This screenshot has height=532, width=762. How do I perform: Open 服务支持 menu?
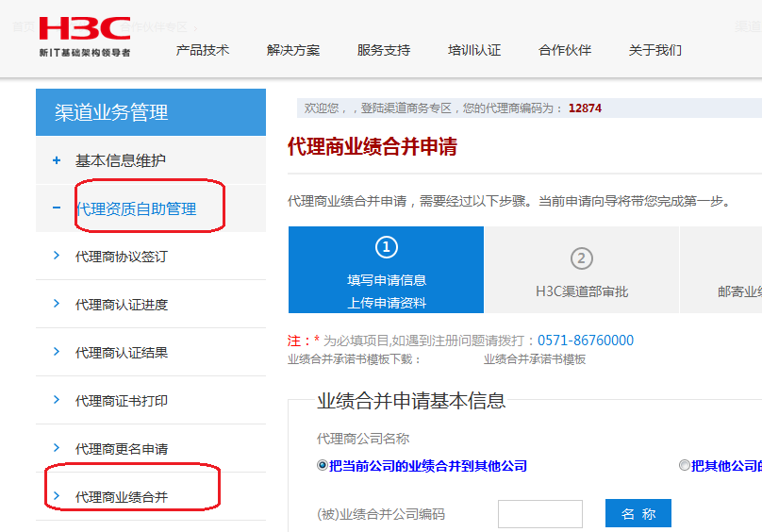[x=384, y=50]
